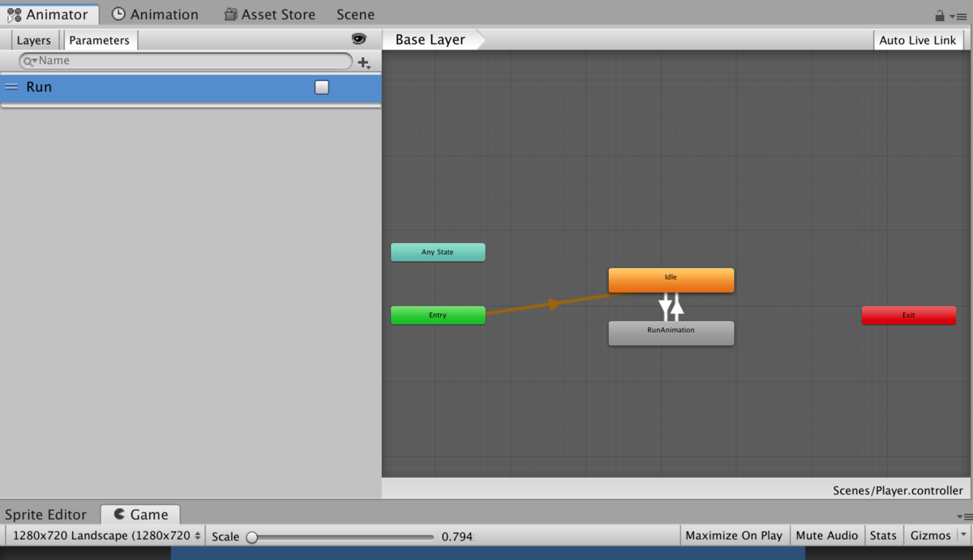
Task: Tick the Run parameter checkbox
Action: coord(322,87)
